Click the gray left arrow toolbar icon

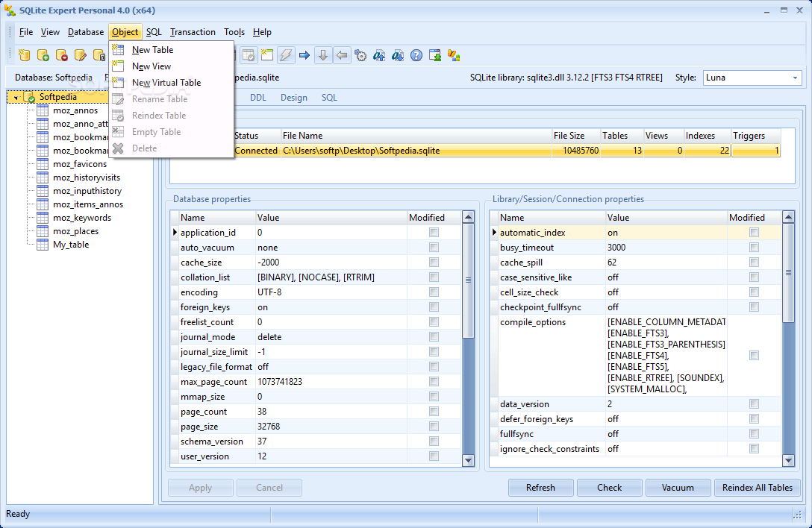pos(342,55)
